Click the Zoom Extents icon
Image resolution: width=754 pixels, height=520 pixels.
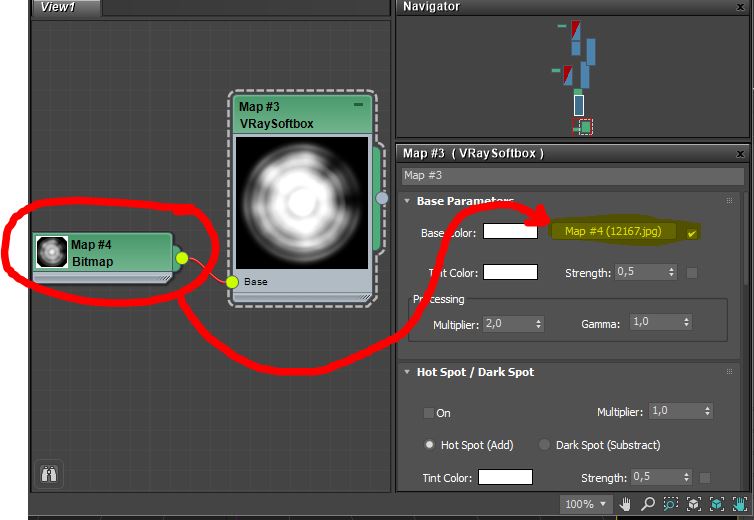point(694,504)
